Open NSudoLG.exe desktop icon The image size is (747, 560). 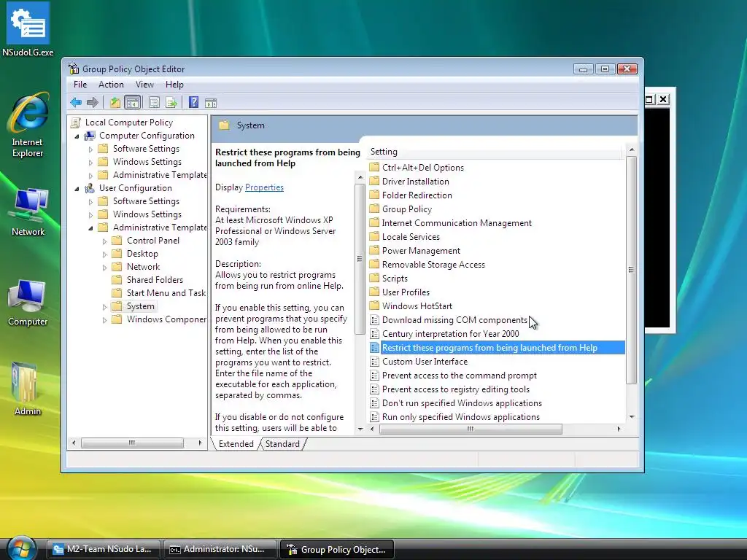pos(28,29)
